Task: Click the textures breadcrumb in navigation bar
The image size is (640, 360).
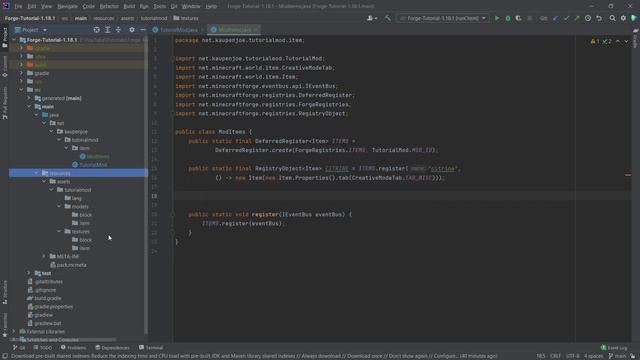Action: pyautogui.click(x=186, y=18)
